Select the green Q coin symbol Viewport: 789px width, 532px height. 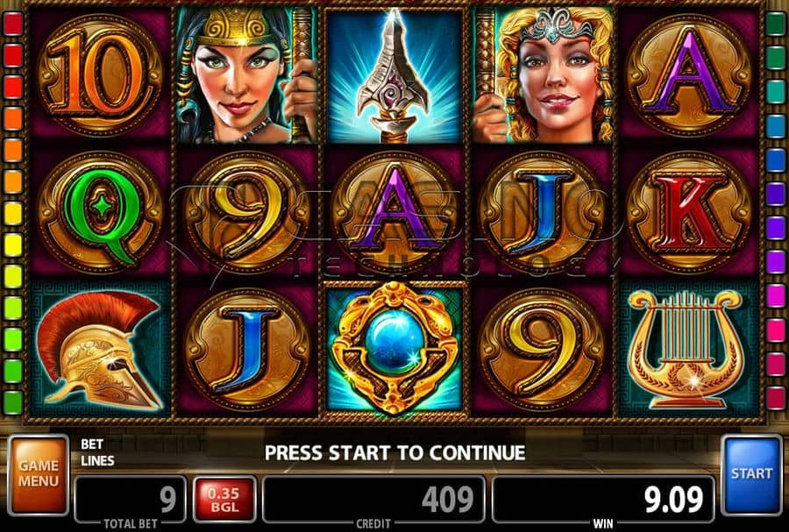pyautogui.click(x=100, y=213)
